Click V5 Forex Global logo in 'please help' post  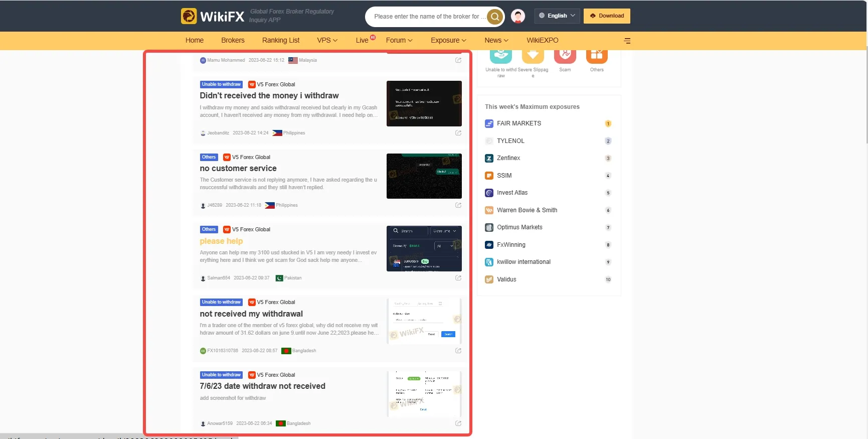[x=227, y=230]
